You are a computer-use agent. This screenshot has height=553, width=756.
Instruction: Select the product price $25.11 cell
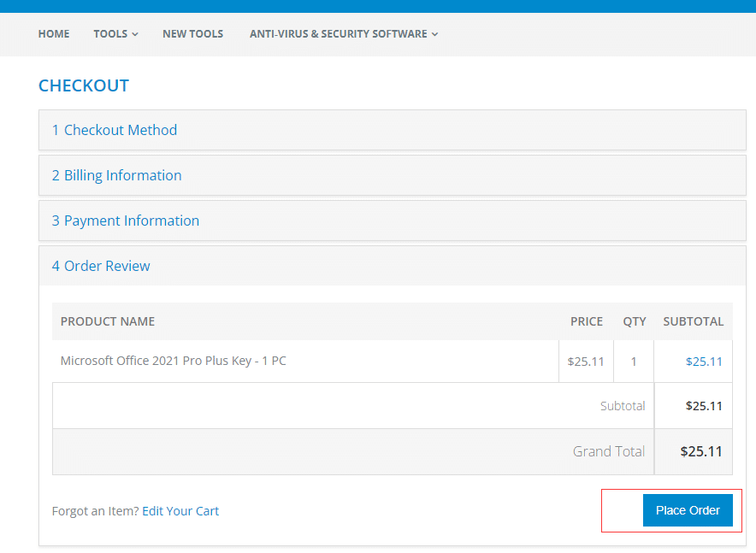point(586,362)
